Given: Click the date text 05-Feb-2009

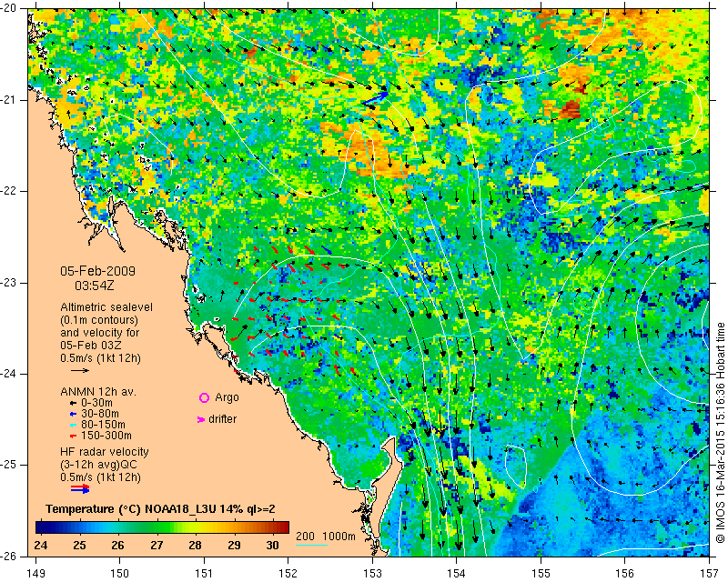Looking at the screenshot, I should point(98,271).
